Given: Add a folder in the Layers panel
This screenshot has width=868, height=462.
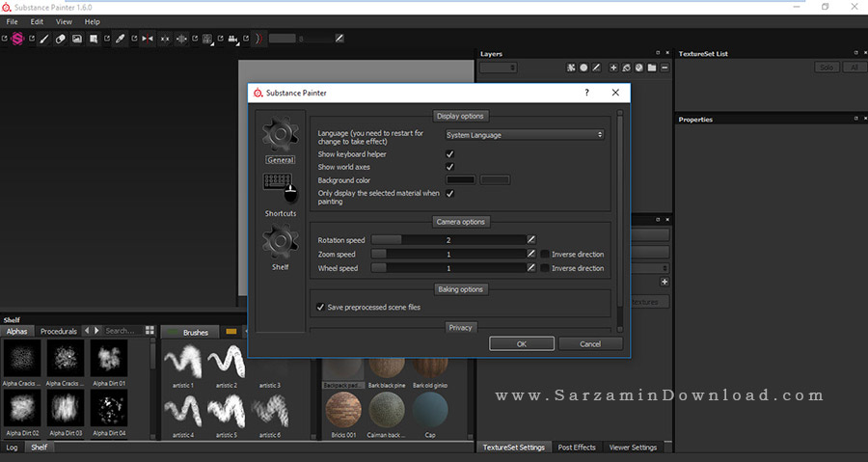Looking at the screenshot, I should coord(652,68).
